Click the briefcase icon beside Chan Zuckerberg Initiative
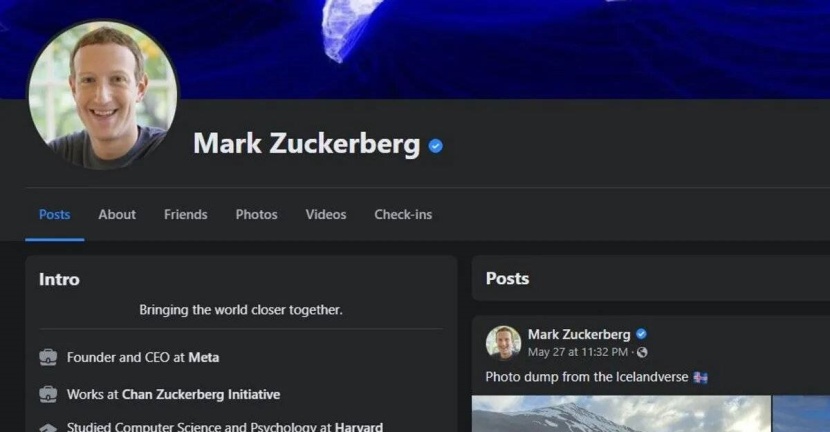830x432 pixels. pyautogui.click(x=48, y=394)
